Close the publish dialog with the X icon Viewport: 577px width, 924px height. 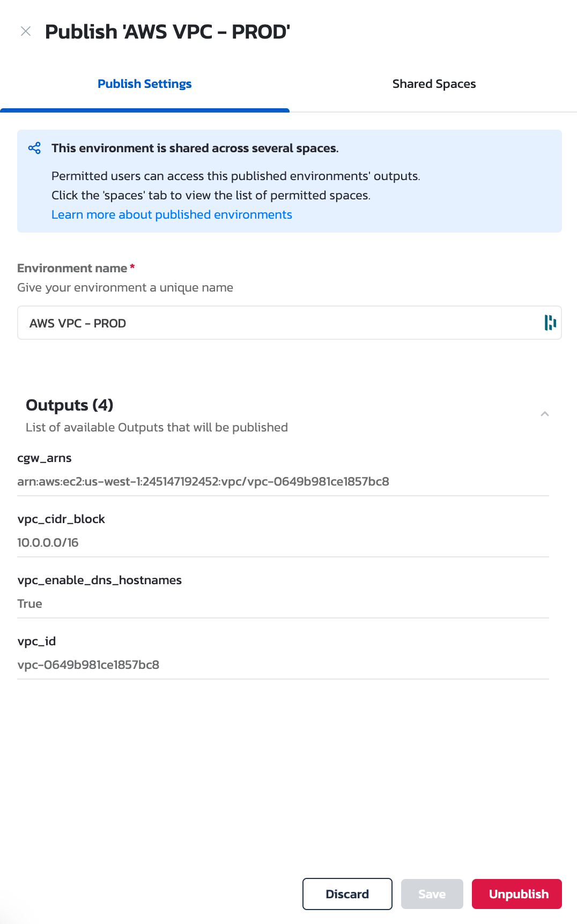pos(25,31)
